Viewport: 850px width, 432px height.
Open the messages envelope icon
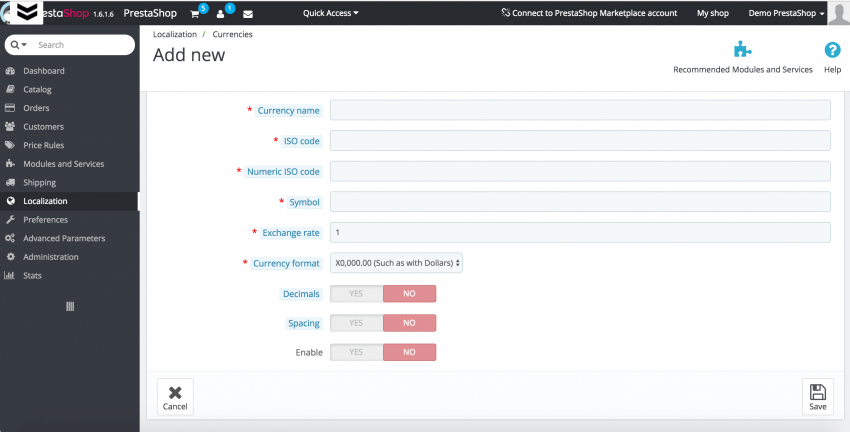[248, 14]
